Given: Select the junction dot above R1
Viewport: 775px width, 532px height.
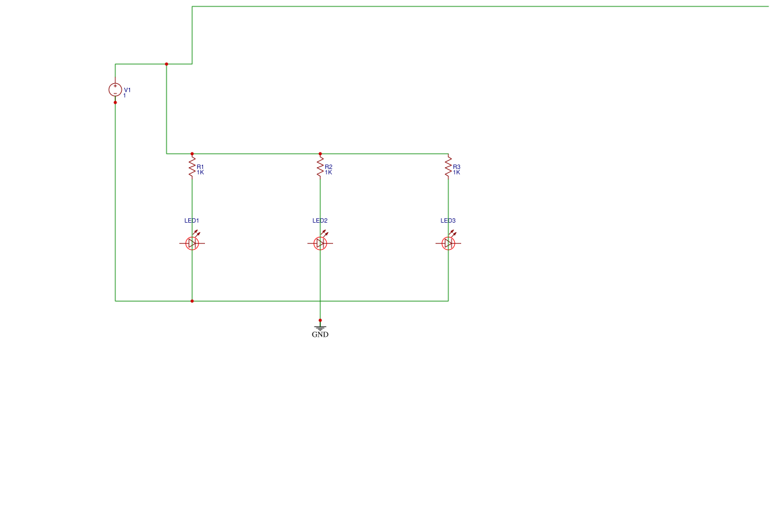Looking at the screenshot, I should pyautogui.click(x=192, y=153).
